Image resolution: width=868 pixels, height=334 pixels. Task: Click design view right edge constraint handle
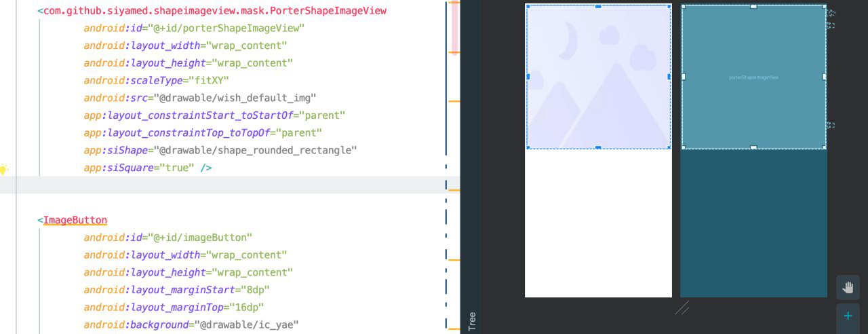tap(669, 77)
